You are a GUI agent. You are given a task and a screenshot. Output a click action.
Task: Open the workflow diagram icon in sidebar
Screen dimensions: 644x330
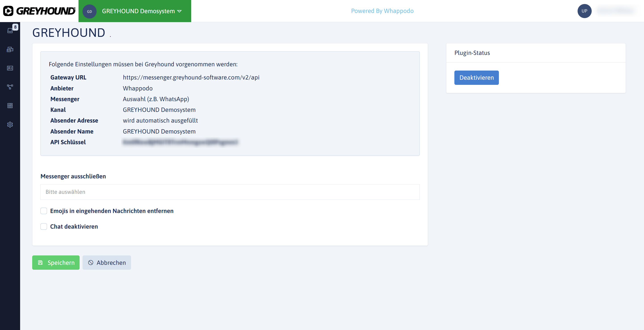10,87
